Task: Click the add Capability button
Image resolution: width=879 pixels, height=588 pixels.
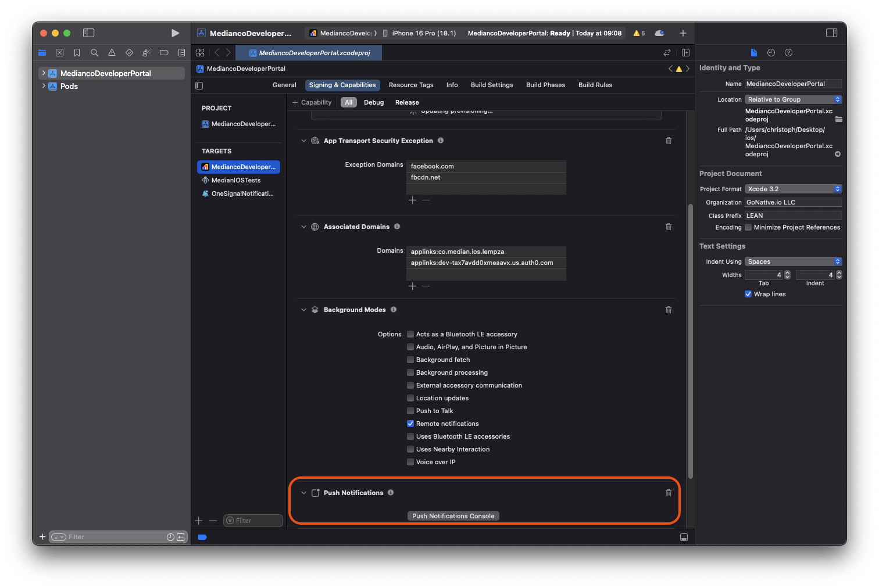Action: [312, 102]
